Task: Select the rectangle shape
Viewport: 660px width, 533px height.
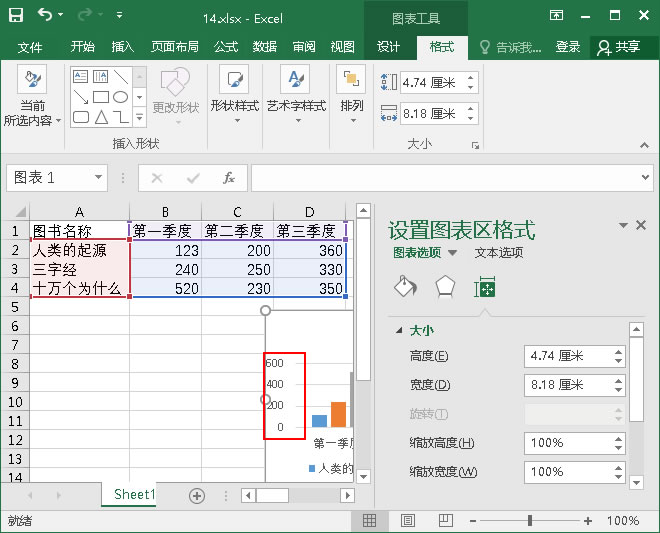Action: (x=101, y=97)
